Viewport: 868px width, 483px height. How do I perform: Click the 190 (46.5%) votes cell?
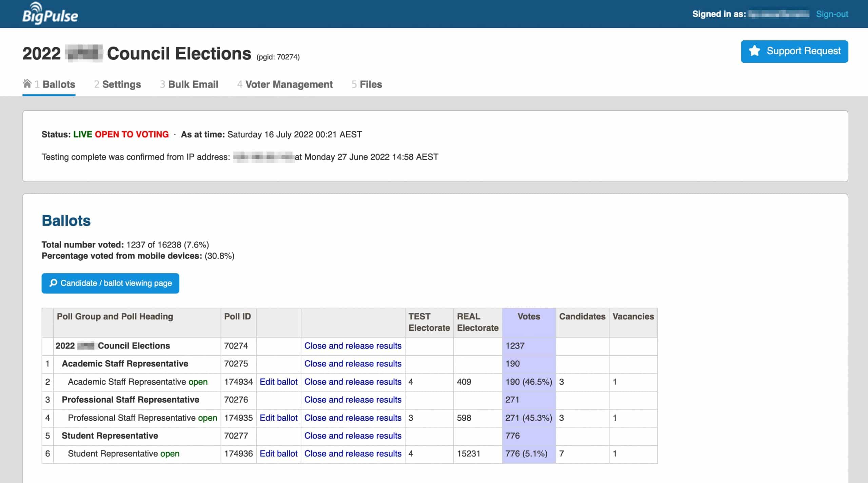(x=529, y=382)
